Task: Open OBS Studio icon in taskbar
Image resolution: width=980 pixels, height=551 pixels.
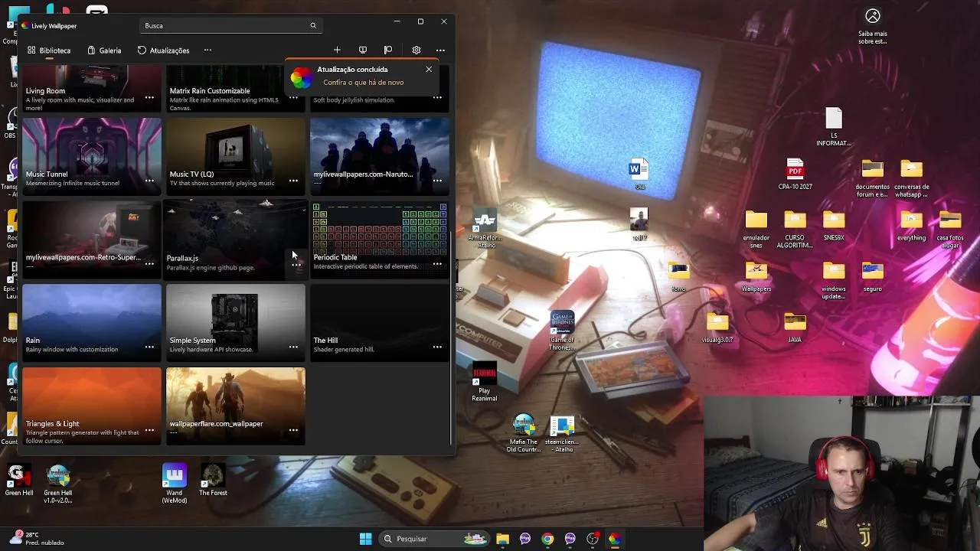Action: 593,539
